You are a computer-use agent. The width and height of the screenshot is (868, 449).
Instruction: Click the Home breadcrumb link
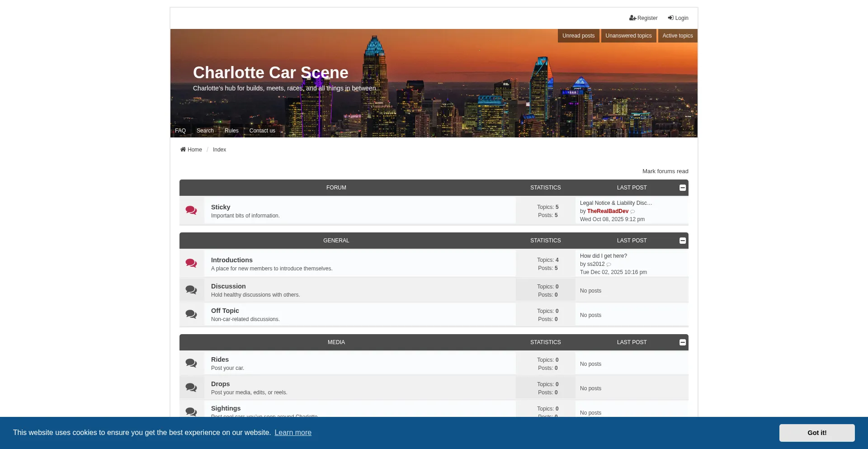tap(191, 150)
